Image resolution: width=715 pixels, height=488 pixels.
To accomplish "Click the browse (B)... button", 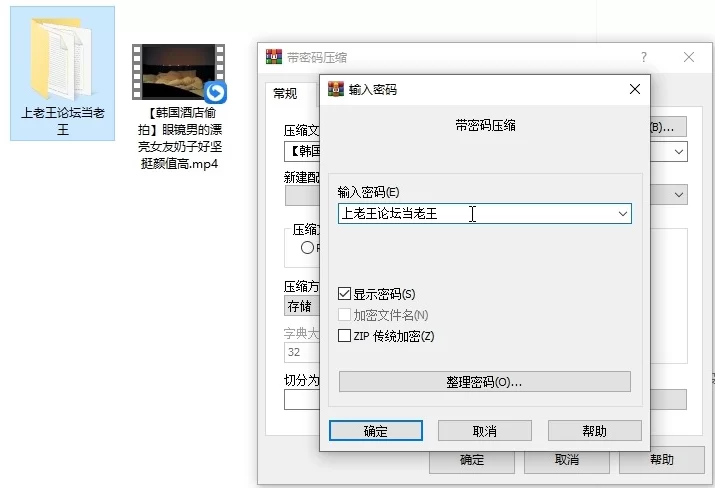I will click(668, 127).
